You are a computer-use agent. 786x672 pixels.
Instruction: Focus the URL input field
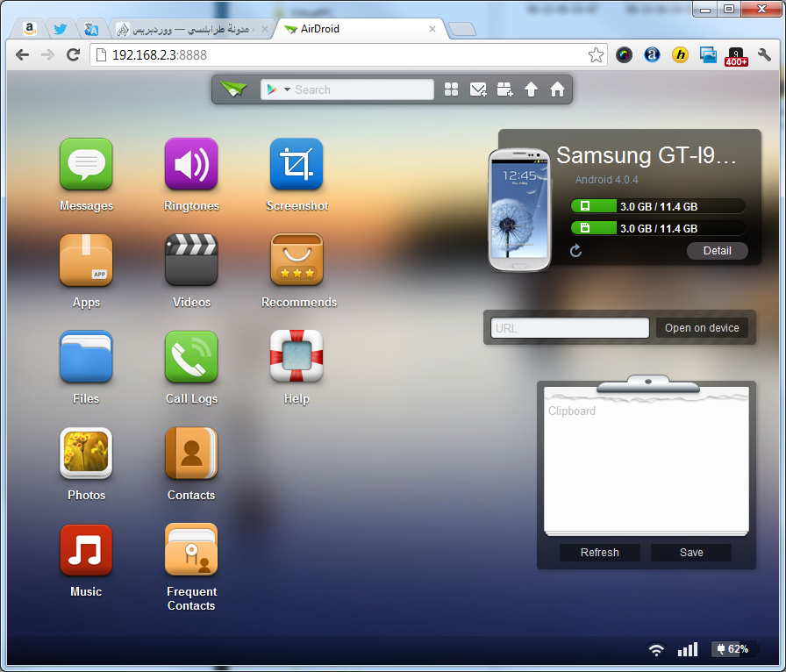click(x=570, y=328)
